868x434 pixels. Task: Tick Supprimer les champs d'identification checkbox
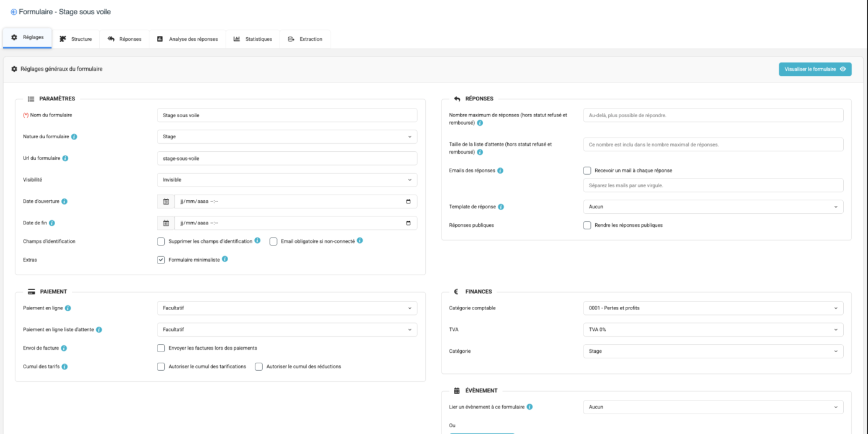click(161, 241)
